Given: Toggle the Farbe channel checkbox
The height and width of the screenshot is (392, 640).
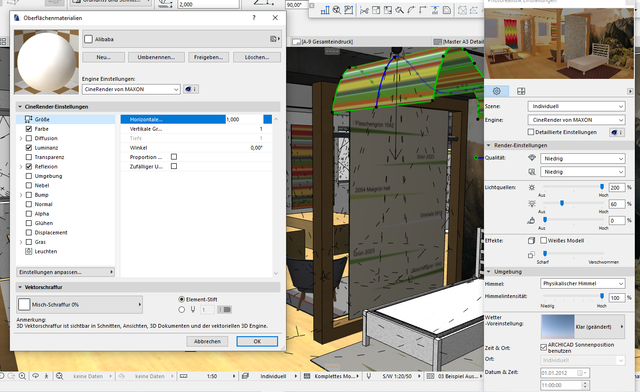Looking at the screenshot, I should coord(29,129).
